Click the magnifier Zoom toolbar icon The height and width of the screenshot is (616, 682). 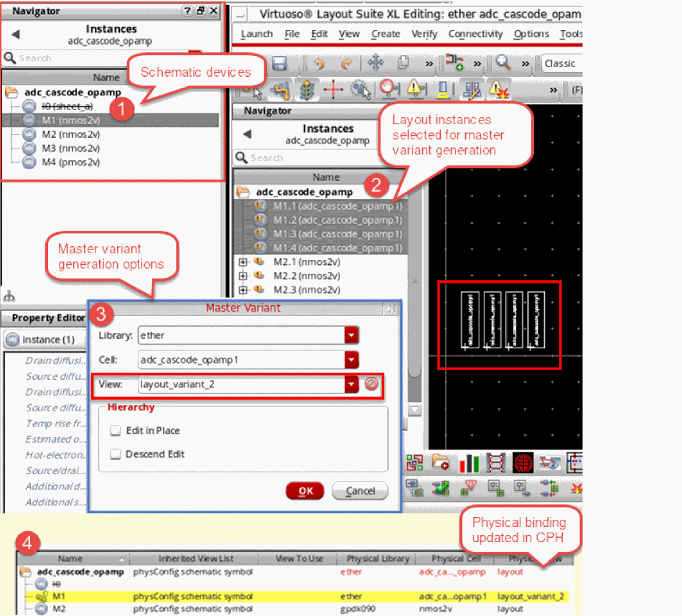tap(503, 62)
